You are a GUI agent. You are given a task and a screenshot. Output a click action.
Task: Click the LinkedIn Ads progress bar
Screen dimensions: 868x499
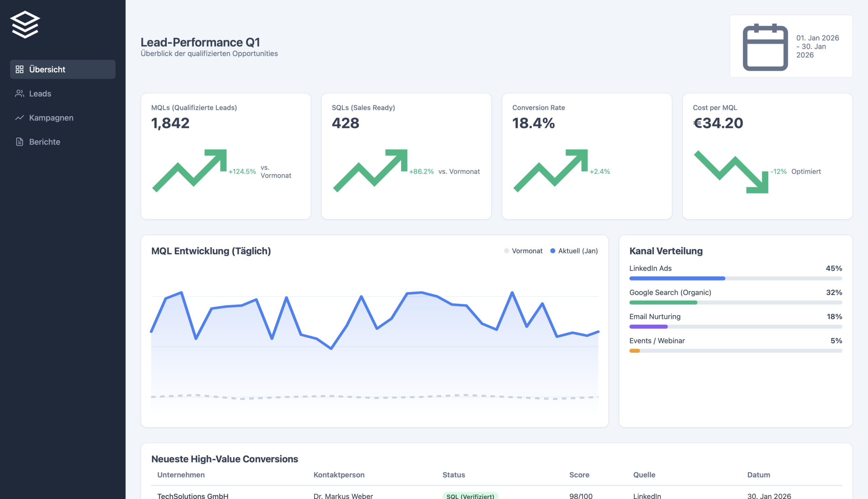(677, 278)
